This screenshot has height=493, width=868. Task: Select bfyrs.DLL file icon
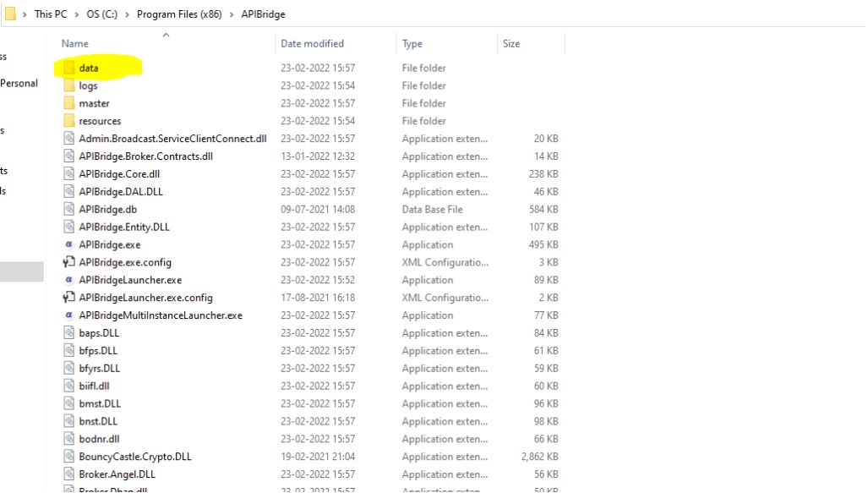point(68,369)
